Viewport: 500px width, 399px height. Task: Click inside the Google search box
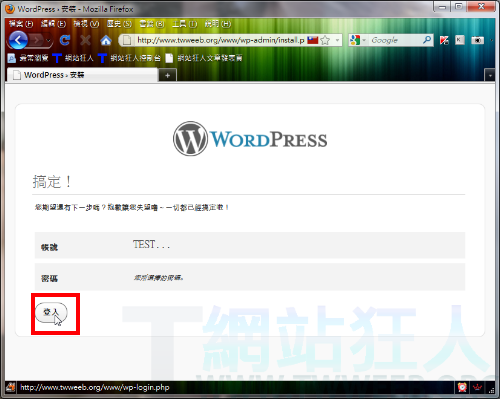pos(395,40)
